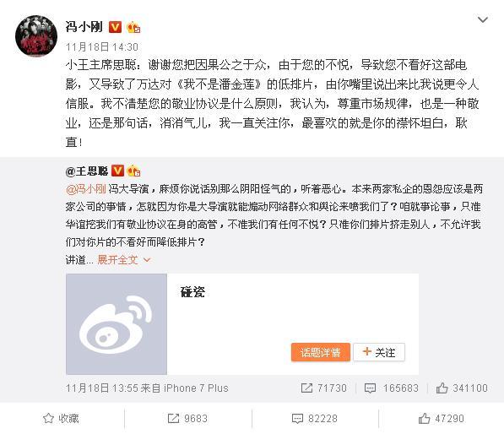The width and height of the screenshot is (504, 434).
Task: Click the 话题详情 button
Action: (x=321, y=352)
